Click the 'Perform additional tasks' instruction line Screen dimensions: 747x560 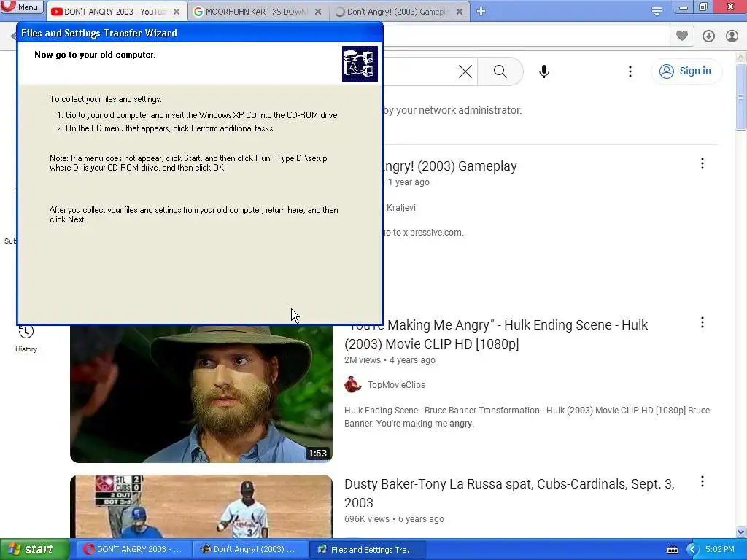(166, 128)
